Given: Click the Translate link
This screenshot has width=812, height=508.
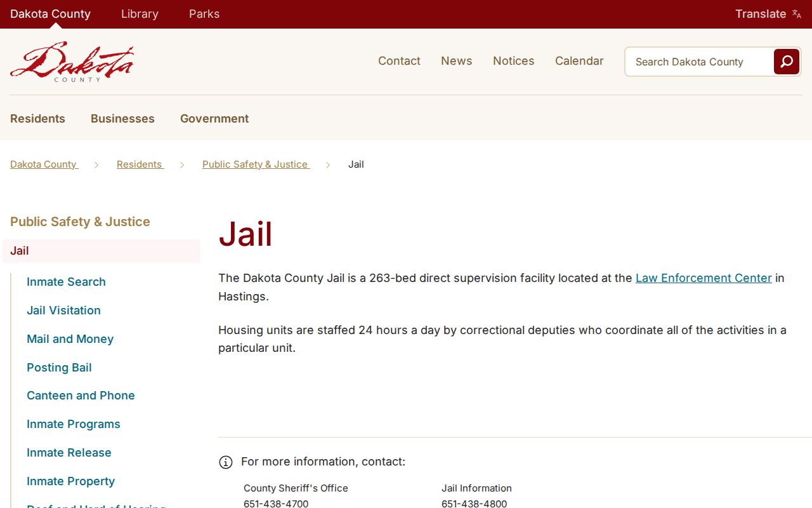Looking at the screenshot, I should (761, 14).
